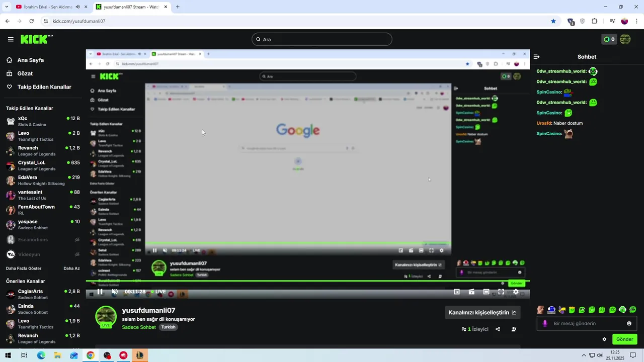Click yusufdumanli07 streamer avatar

[x=106, y=317]
